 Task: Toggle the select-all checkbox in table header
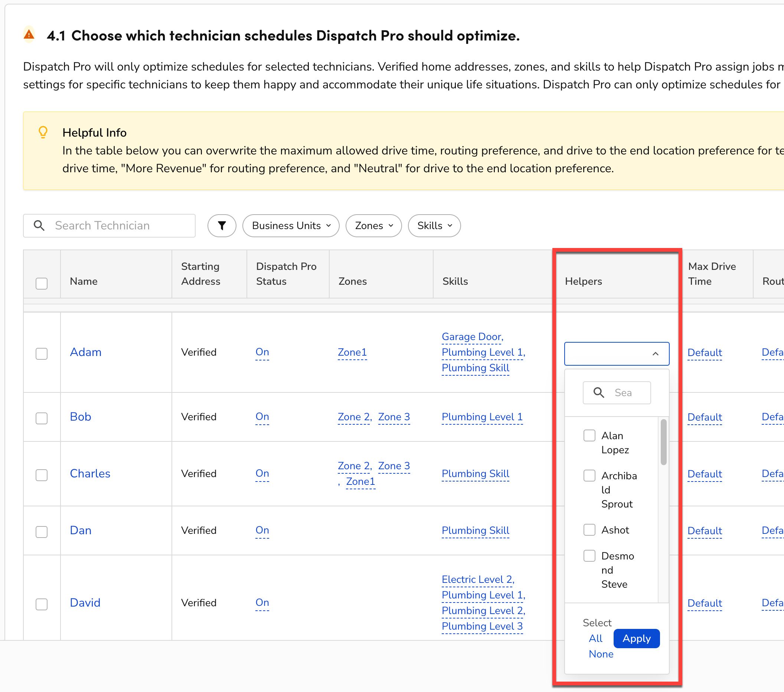point(42,284)
